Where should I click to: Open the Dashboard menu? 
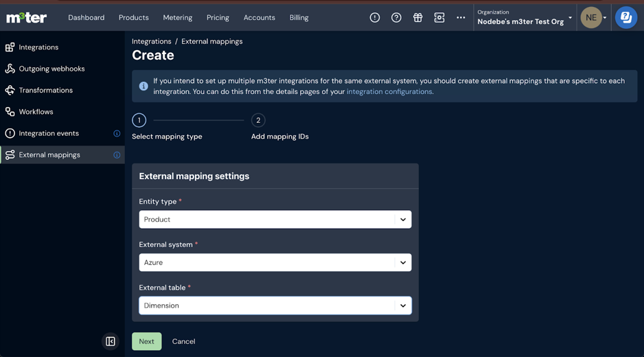[x=87, y=18]
